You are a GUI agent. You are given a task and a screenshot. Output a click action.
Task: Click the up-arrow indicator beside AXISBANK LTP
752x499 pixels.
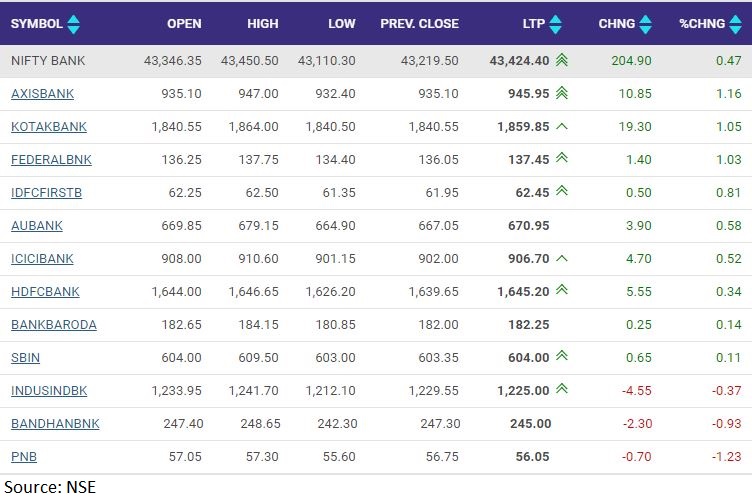[561, 94]
